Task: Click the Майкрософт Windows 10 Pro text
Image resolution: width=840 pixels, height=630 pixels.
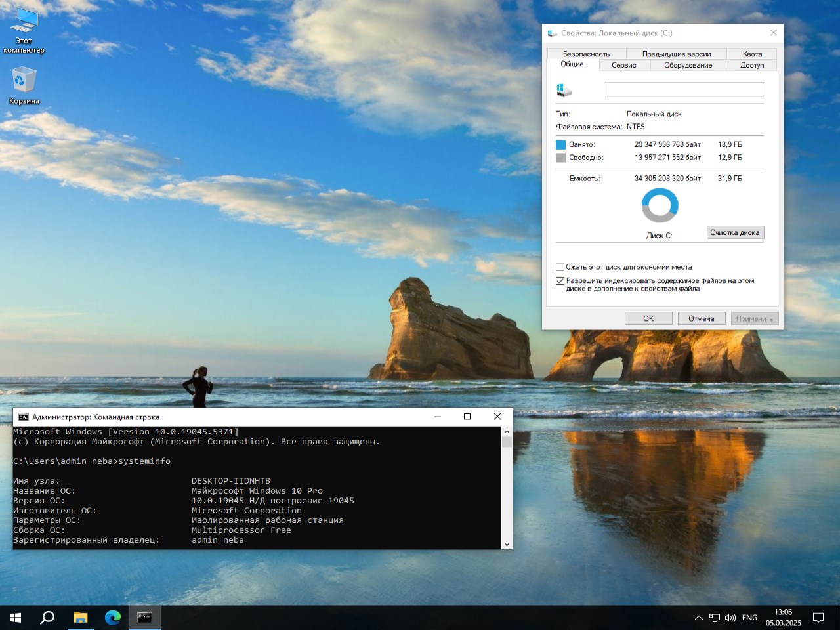Action: tap(257, 491)
